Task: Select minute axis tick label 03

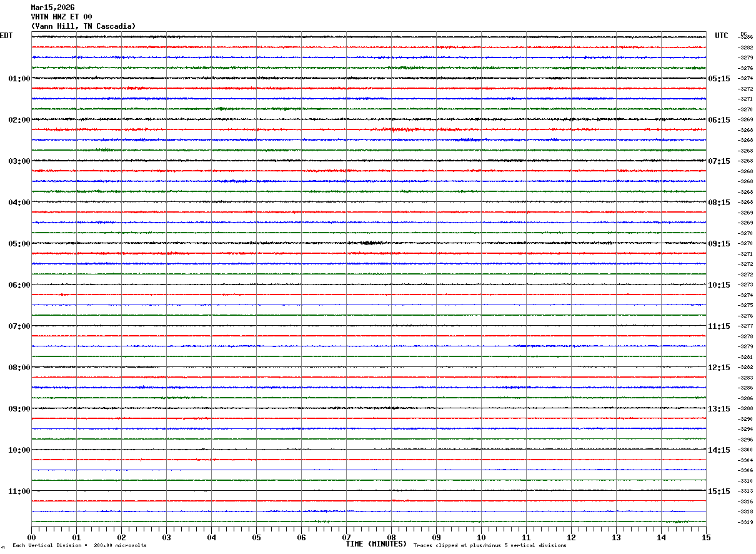Action: point(166,537)
